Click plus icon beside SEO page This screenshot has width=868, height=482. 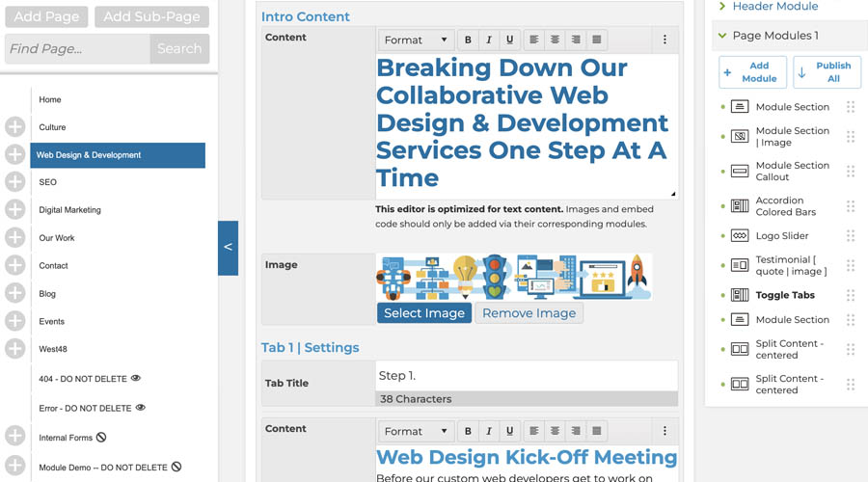click(x=14, y=181)
